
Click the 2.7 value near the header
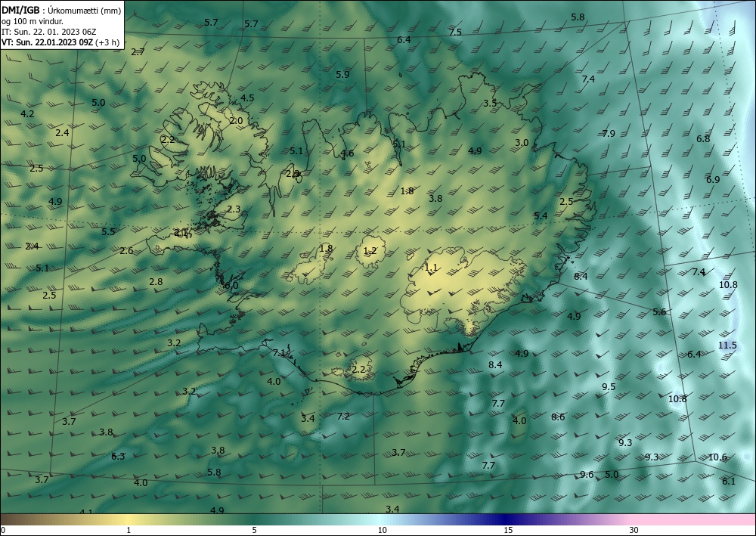pos(138,52)
